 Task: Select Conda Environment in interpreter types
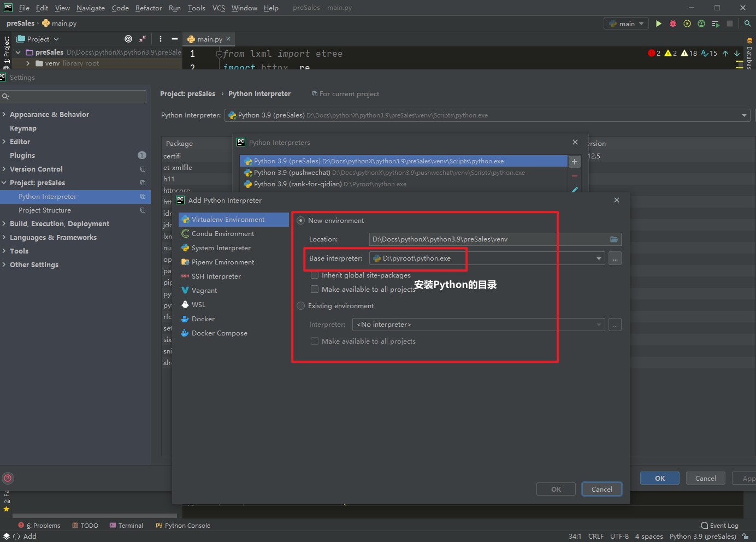tap(233, 233)
